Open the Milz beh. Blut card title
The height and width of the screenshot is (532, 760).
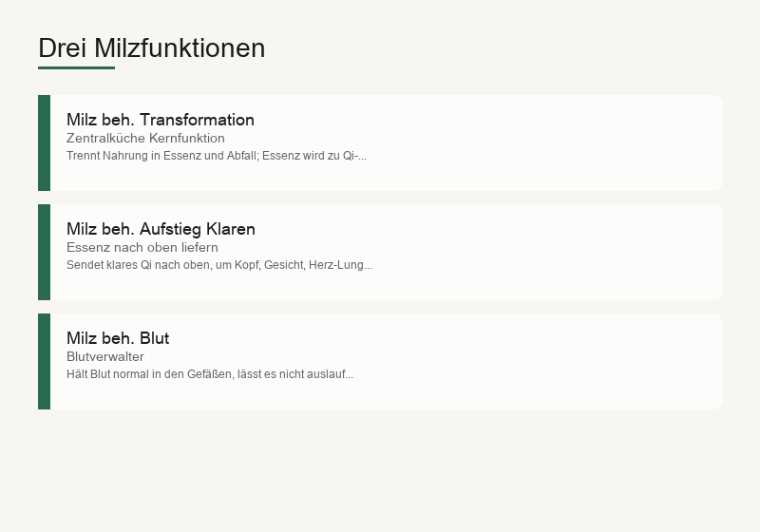(x=118, y=338)
